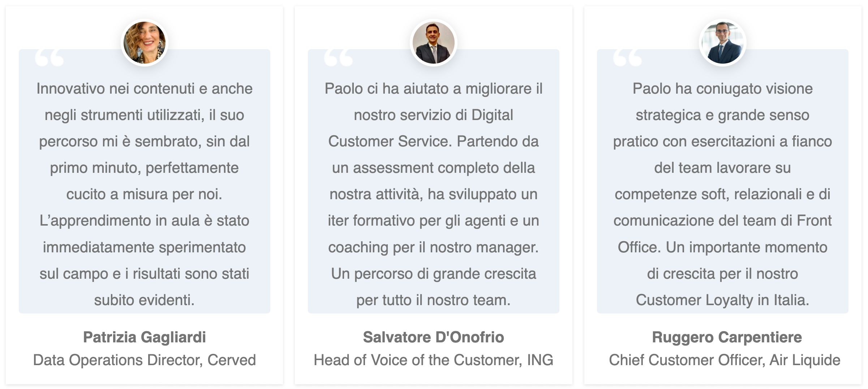This screenshot has height=389, width=868.
Task: Click Patrizia Gagliardi's avatar photo
Action: (x=144, y=43)
